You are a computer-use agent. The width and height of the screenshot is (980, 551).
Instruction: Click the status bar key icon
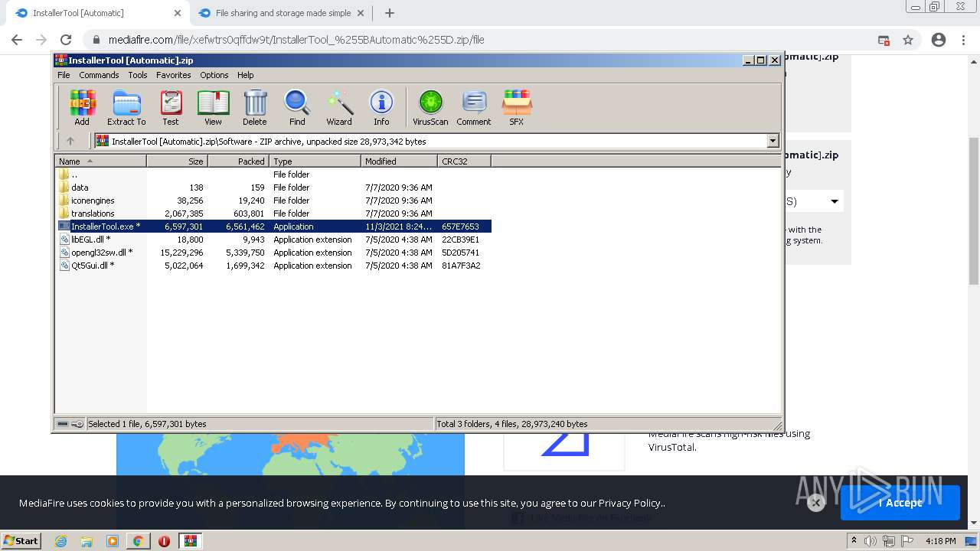click(77, 424)
